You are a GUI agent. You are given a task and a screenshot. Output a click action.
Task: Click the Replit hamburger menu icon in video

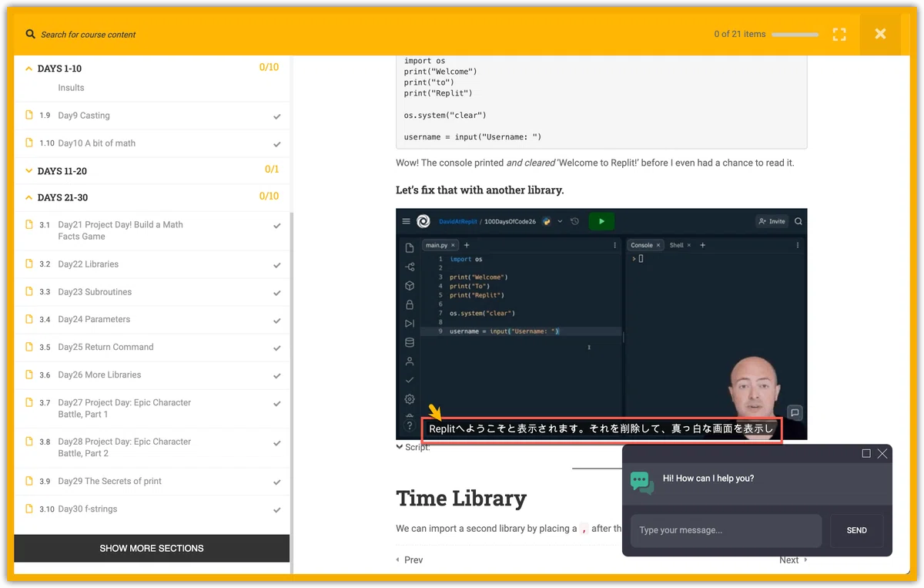tap(407, 221)
